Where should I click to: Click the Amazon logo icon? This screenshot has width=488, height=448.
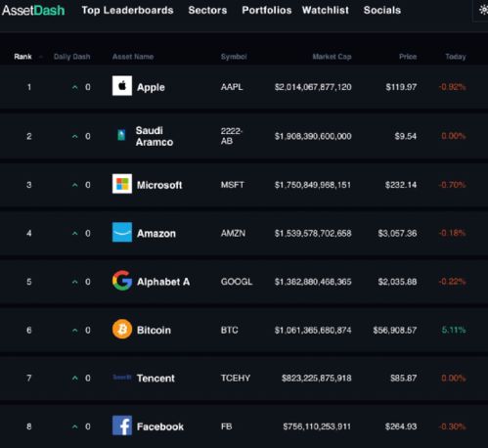[122, 232]
